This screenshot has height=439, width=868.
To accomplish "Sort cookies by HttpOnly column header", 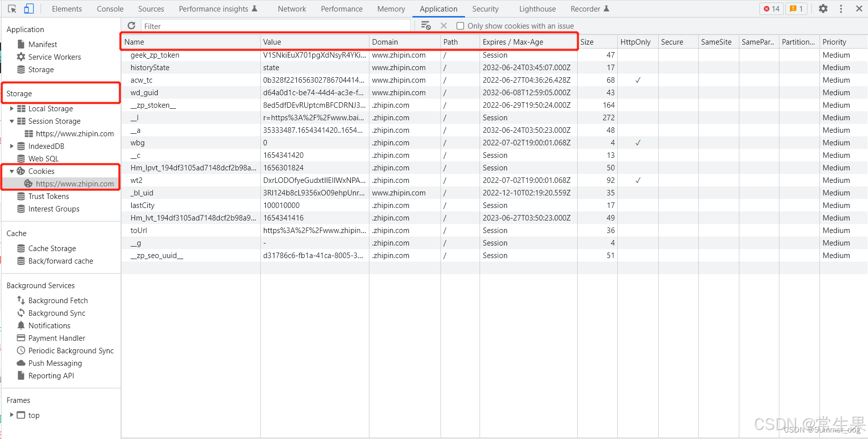I will point(638,42).
